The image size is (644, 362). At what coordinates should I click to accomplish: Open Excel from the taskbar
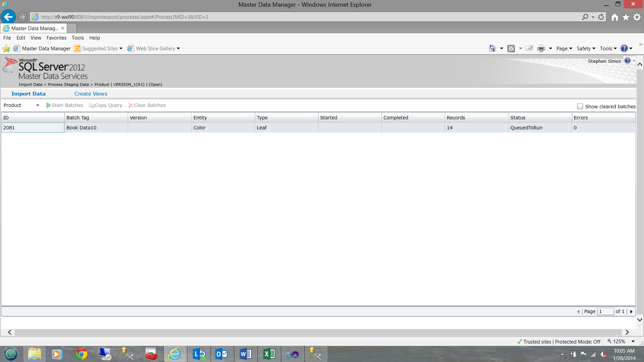tap(269, 354)
